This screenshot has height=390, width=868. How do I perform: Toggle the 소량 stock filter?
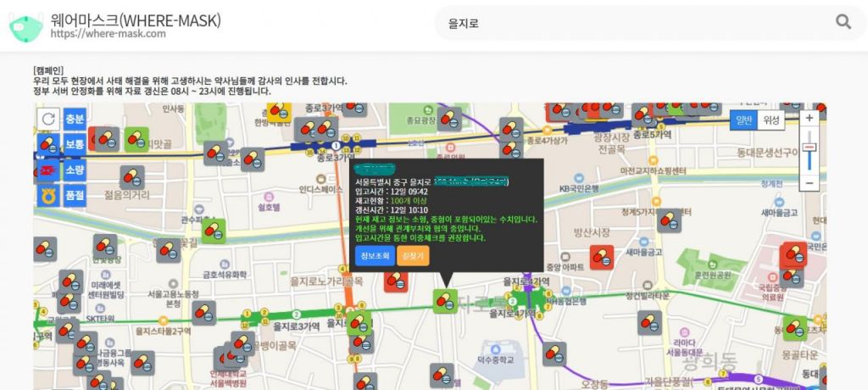click(75, 170)
